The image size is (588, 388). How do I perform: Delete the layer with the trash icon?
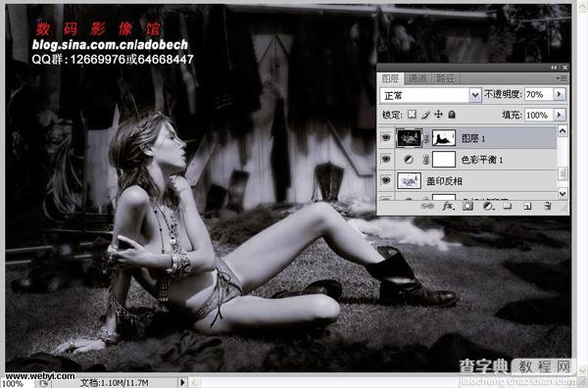pos(548,206)
